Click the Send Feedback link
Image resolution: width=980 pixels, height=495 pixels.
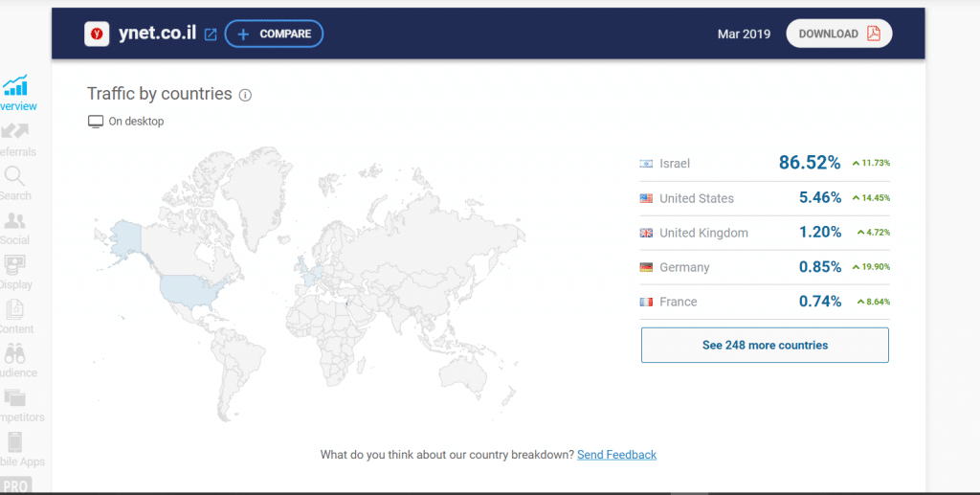(616, 455)
